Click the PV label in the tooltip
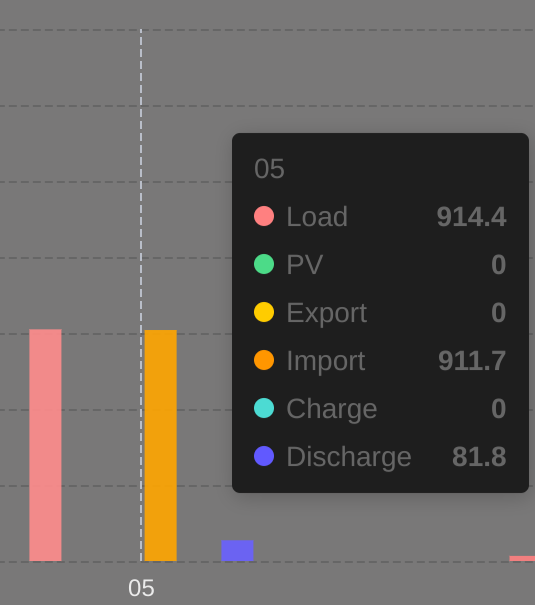The image size is (535, 605). point(304,264)
